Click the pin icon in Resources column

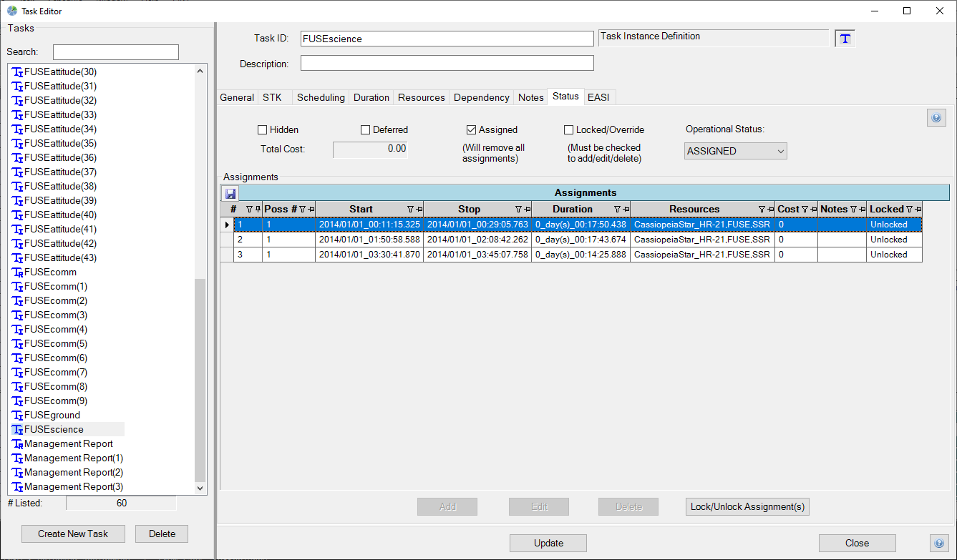pos(770,210)
